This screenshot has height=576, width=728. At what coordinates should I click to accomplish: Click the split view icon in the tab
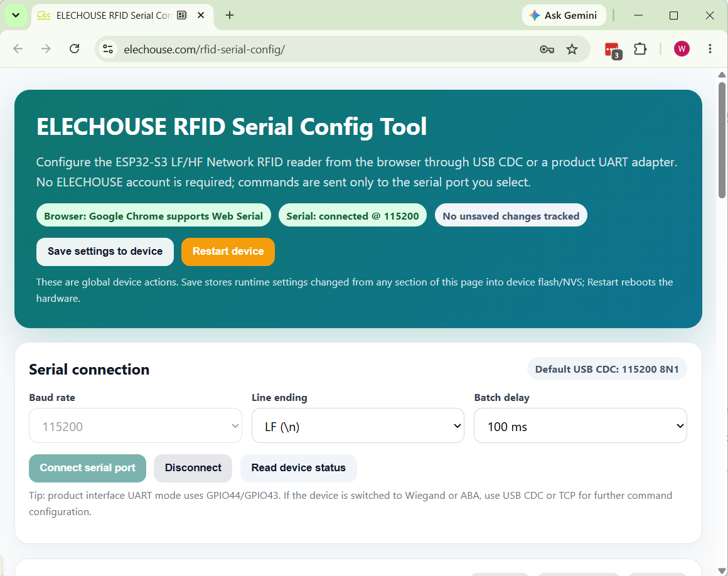(182, 15)
